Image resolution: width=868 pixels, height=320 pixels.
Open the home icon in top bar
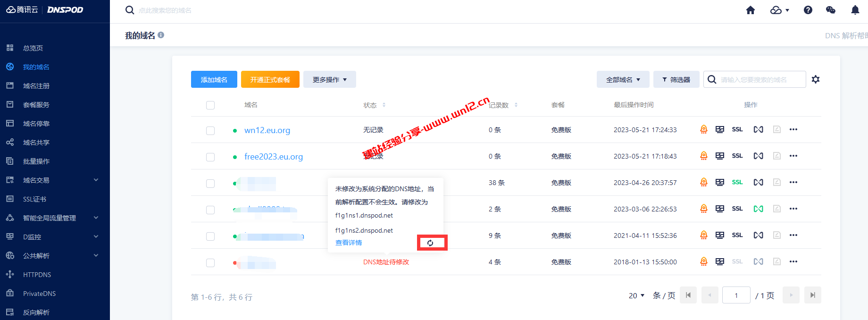pos(751,10)
